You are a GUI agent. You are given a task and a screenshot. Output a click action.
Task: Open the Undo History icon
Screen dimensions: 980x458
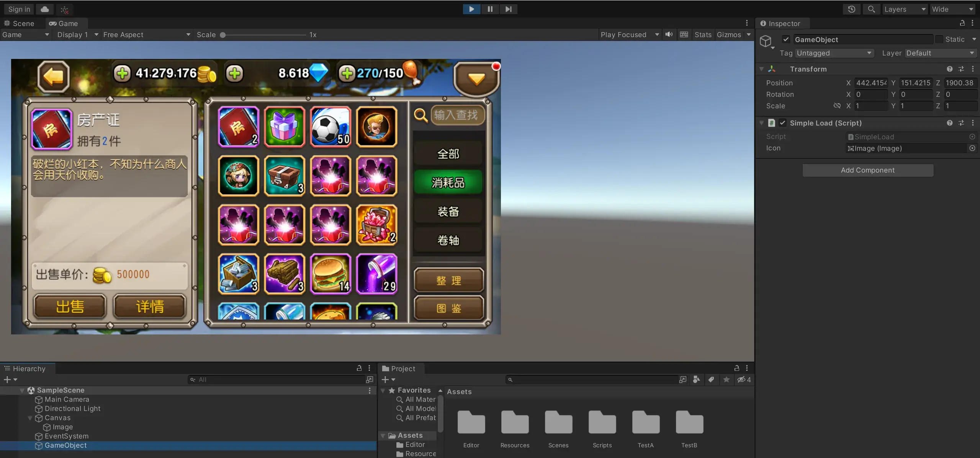tap(851, 9)
